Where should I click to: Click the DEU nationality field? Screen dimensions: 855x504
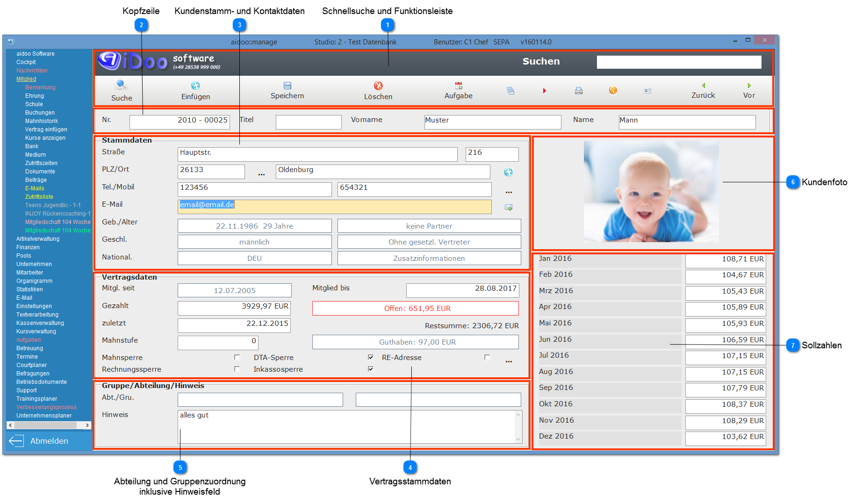pyautogui.click(x=254, y=258)
